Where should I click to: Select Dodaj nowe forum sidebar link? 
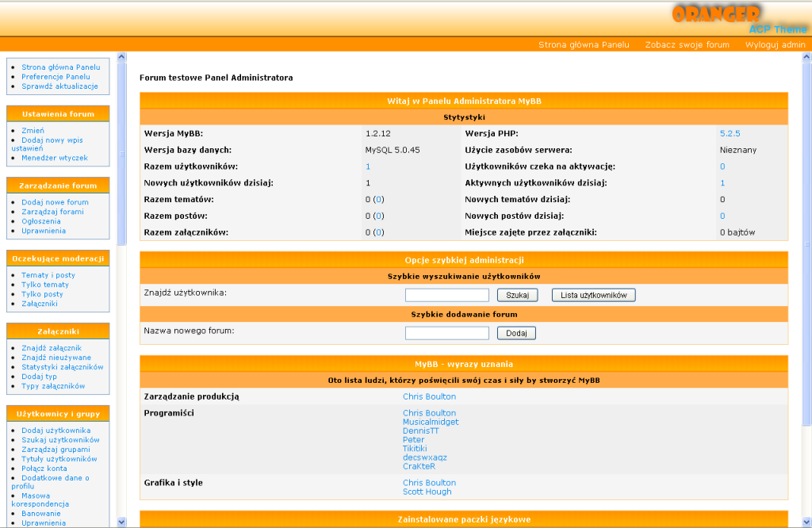(x=55, y=202)
